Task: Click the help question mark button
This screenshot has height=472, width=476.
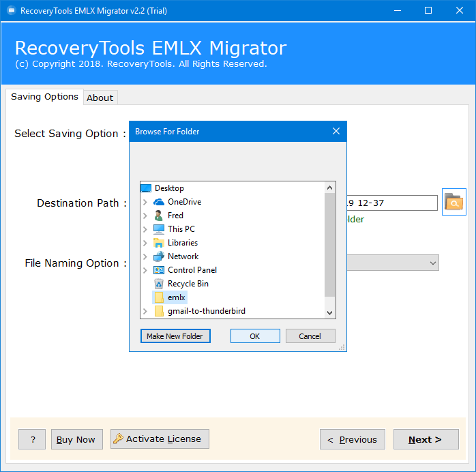Action: (x=32, y=439)
